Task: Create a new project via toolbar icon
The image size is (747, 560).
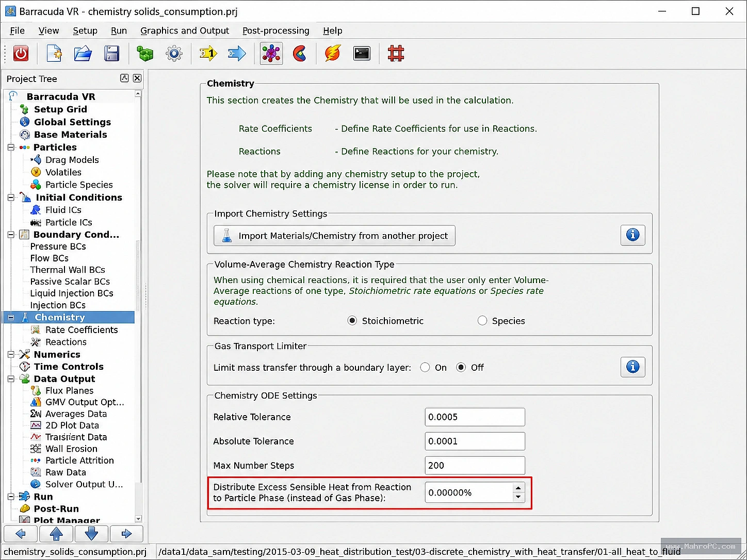Action: tap(54, 53)
